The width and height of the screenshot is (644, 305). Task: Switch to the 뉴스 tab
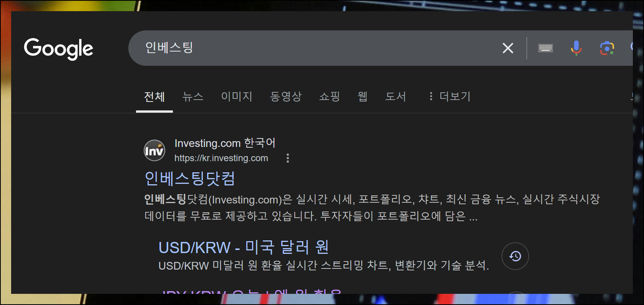point(193,97)
